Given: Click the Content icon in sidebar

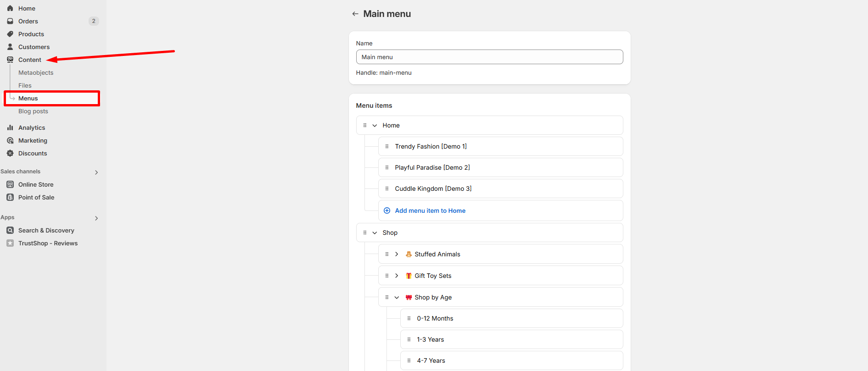Looking at the screenshot, I should pyautogui.click(x=10, y=60).
